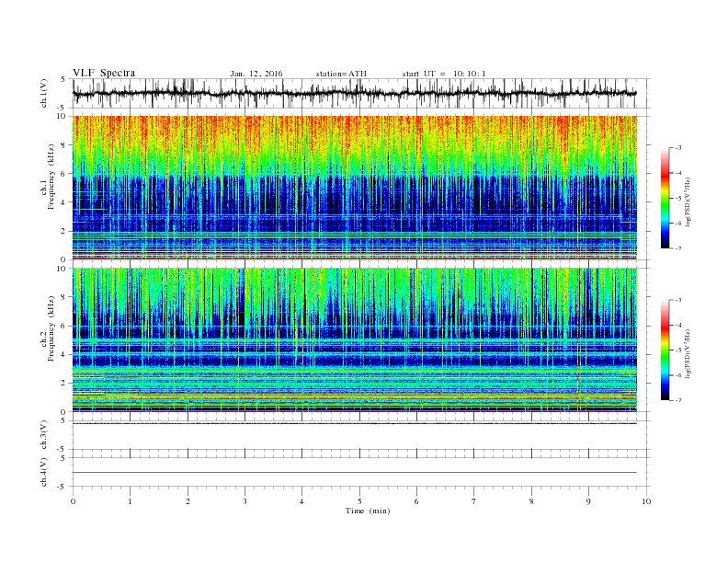This screenshot has width=728, height=563.
Task: Click the date text "Jan. 12, 2016"
Action: (x=256, y=74)
